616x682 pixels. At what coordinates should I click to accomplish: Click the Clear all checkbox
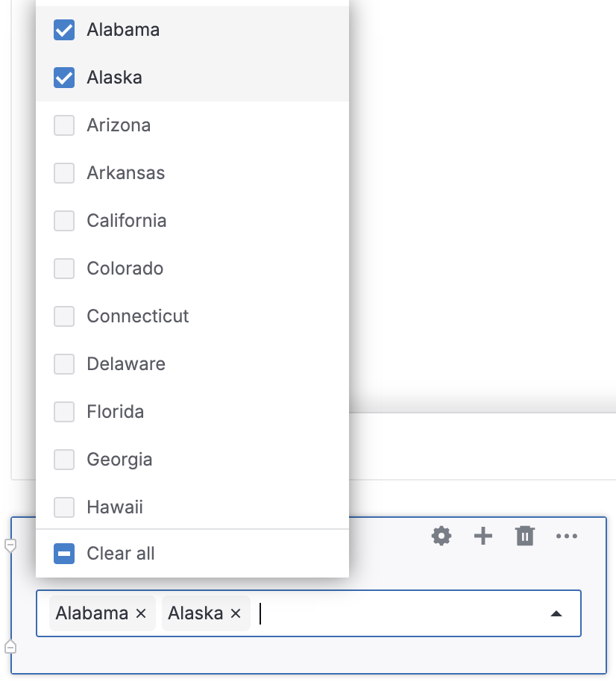tap(64, 554)
